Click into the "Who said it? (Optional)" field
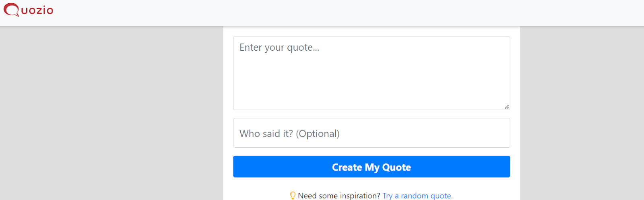Viewport: 644px width, 200px height. [x=372, y=133]
